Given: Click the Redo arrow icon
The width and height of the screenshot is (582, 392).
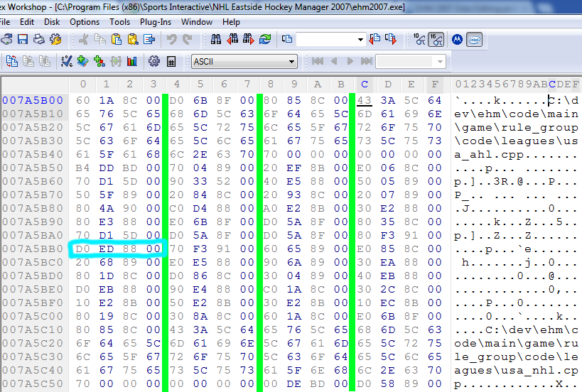Looking at the screenshot, I should [x=188, y=39].
